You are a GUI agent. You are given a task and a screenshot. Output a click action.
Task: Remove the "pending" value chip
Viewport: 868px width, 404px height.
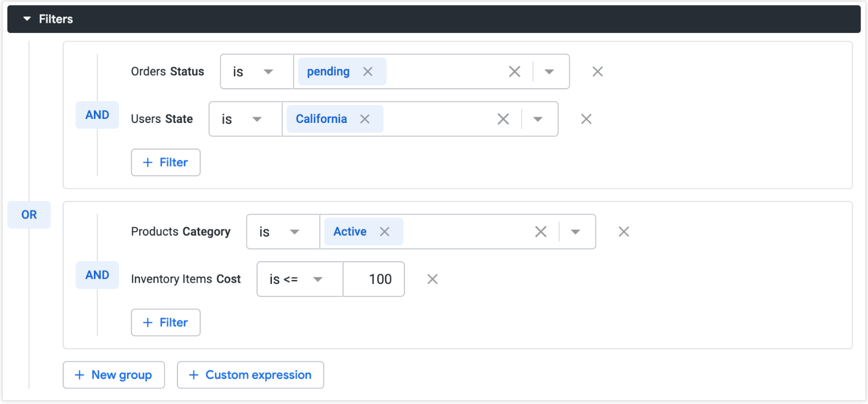click(x=367, y=71)
